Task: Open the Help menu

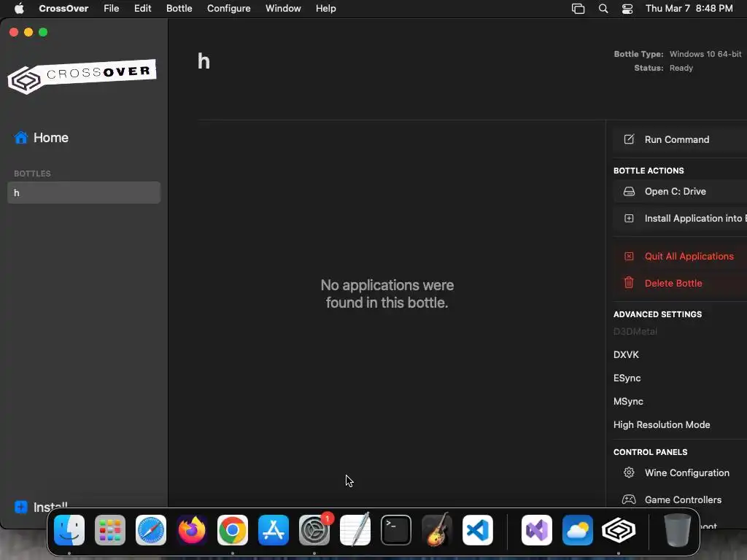Action: coord(326,9)
